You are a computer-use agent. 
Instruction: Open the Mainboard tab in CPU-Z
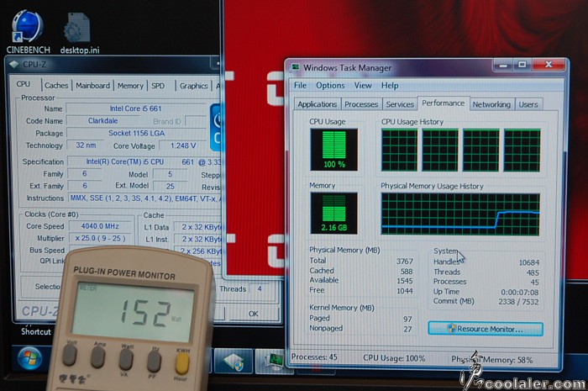click(x=92, y=86)
